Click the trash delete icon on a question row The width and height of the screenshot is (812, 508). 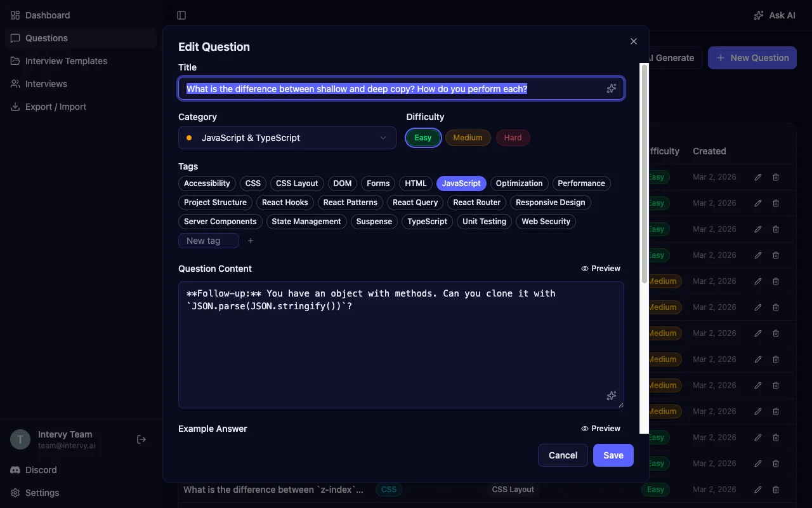[x=775, y=177]
